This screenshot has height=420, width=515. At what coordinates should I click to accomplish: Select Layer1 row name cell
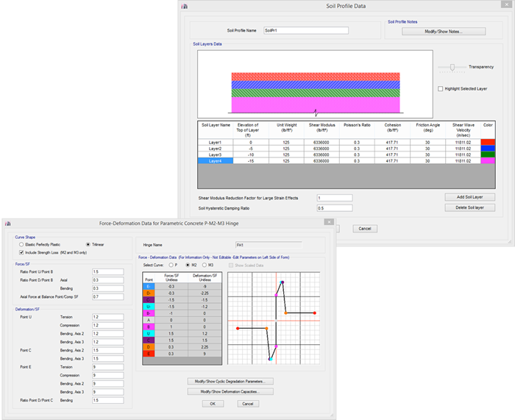(216, 143)
